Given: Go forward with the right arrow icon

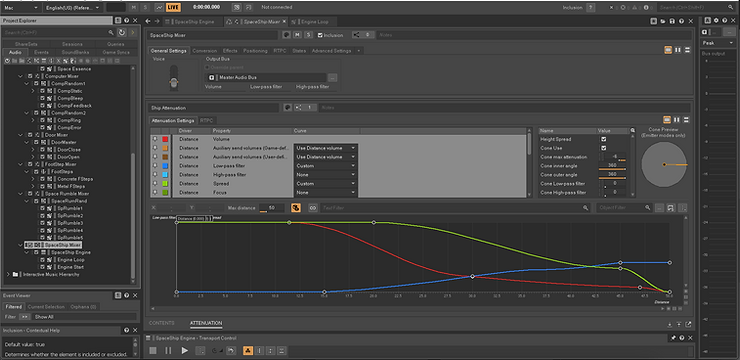Looking at the screenshot, I should click(x=157, y=21).
